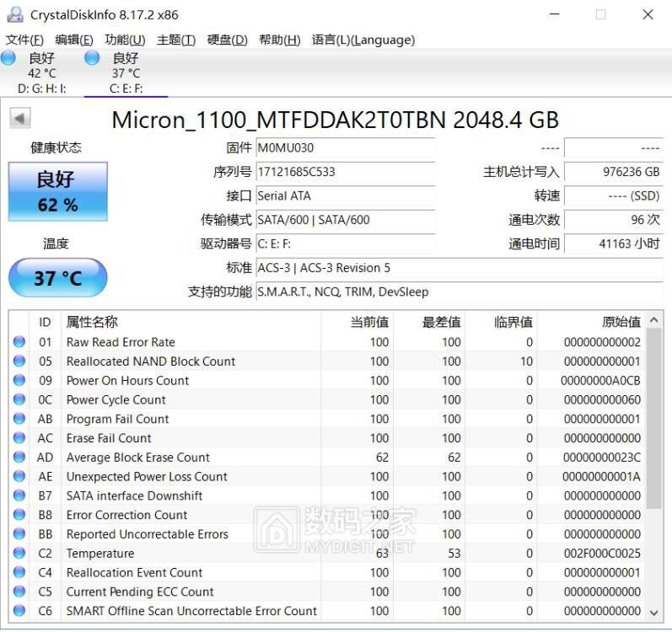This screenshot has width=672, height=632.
Task: Click the 属性名称 column header
Action: tap(191, 322)
